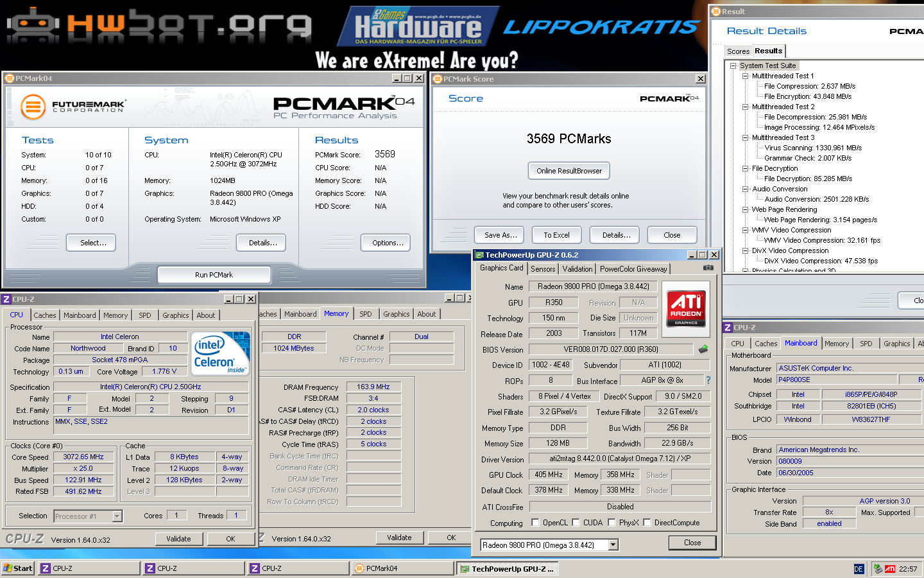The image size is (924, 578).
Task: Tick the CUDA checkbox
Action: [x=576, y=523]
